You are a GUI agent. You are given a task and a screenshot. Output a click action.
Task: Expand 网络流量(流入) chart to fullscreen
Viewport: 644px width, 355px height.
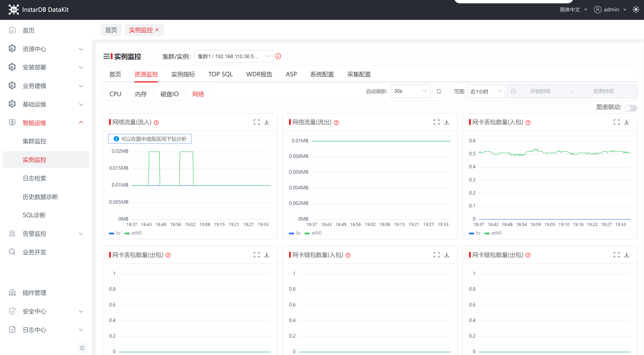tap(257, 122)
